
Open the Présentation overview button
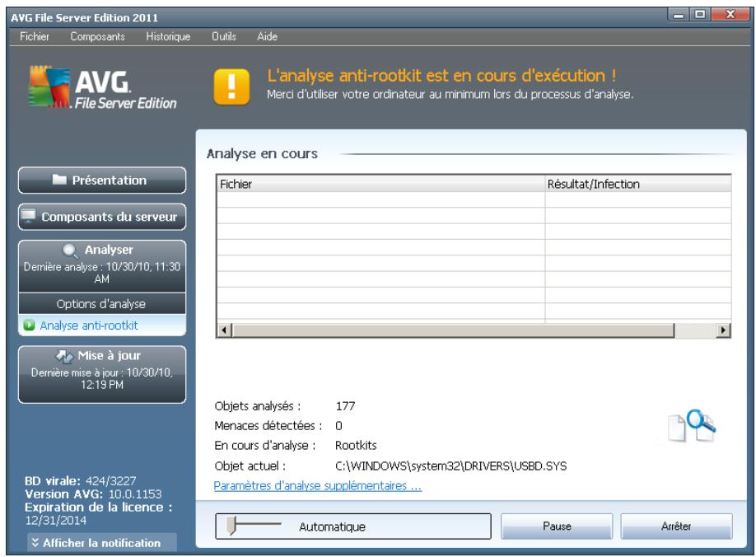coord(102,180)
